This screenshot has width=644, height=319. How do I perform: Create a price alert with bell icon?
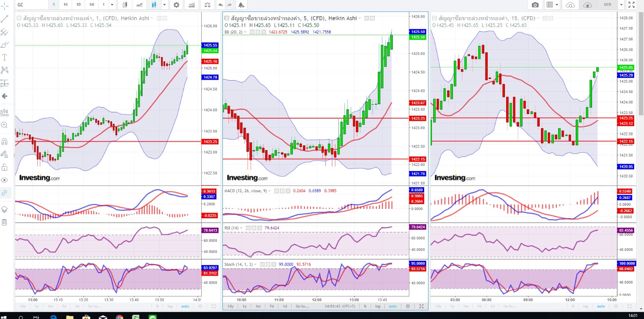click(x=241, y=5)
